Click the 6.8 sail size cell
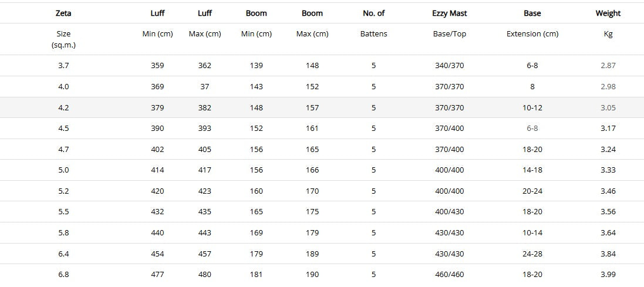 coord(63,275)
